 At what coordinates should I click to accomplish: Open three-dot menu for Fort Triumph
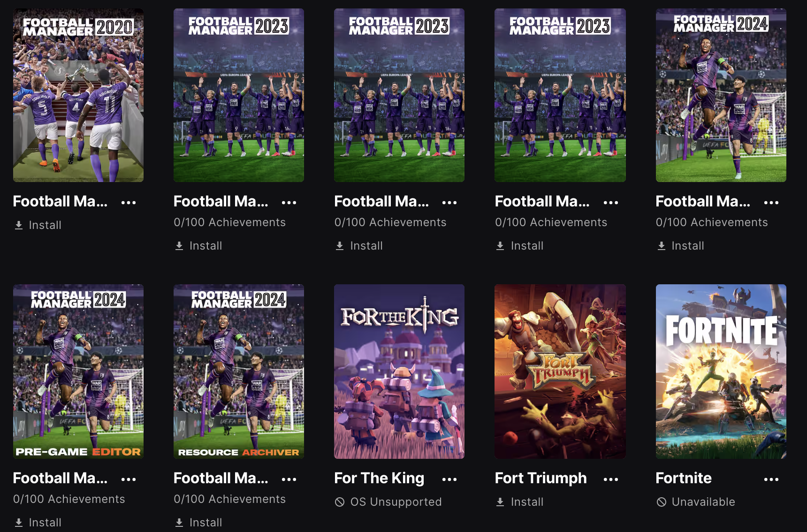click(x=611, y=479)
